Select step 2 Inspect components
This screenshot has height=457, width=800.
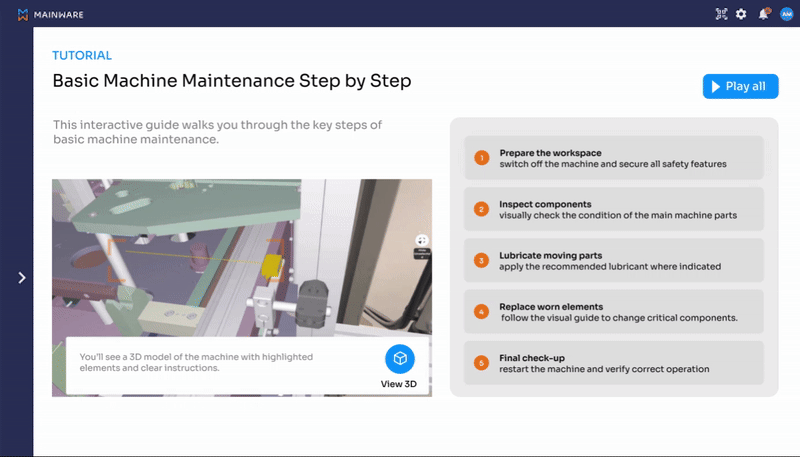tap(614, 209)
